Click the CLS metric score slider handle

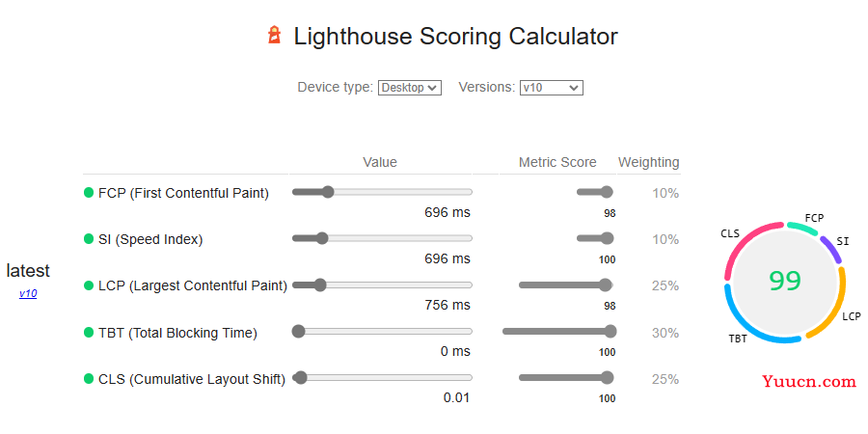coord(608,378)
